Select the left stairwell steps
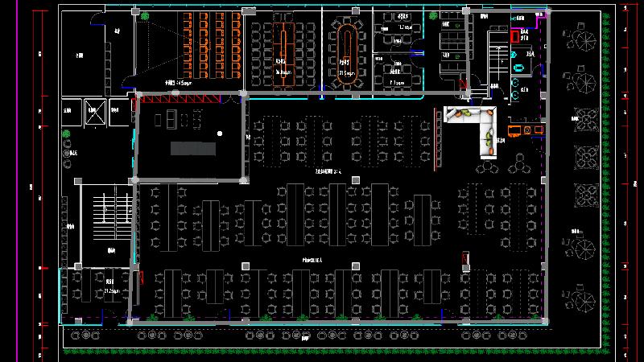The height and width of the screenshot is (362, 644). (105, 211)
